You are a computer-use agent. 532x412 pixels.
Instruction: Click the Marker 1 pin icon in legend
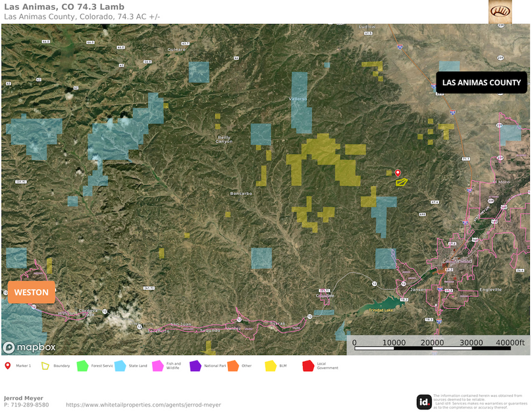(x=7, y=365)
